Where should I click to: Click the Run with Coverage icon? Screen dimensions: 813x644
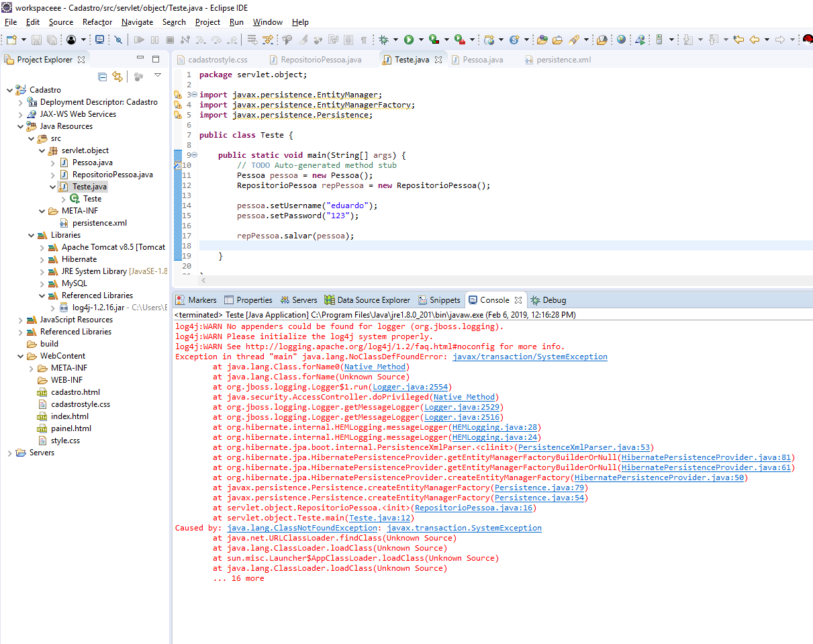click(434, 40)
